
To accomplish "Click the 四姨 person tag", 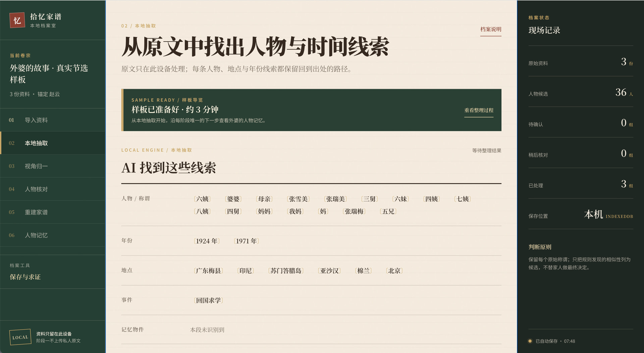I will click(x=431, y=199).
